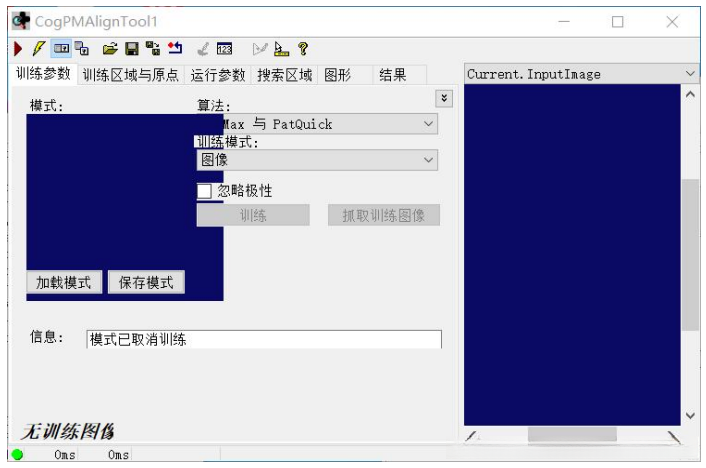Click the 加载模式 button
The width and height of the screenshot is (706, 468).
pos(64,282)
